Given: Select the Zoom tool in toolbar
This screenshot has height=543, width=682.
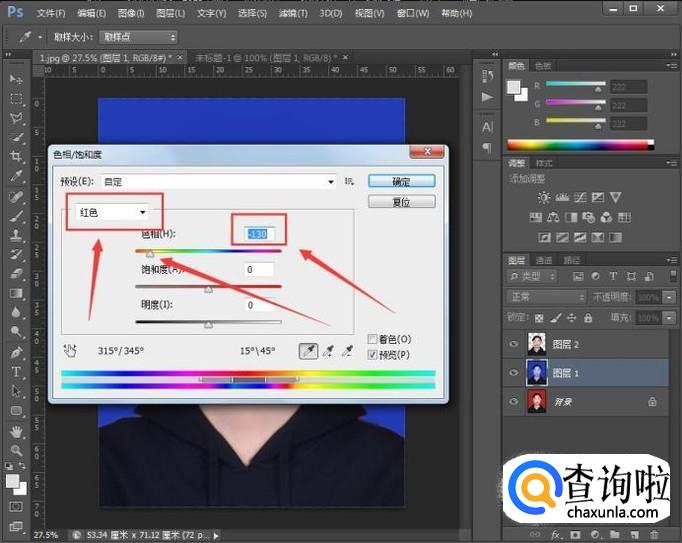Looking at the screenshot, I should click(x=16, y=451).
